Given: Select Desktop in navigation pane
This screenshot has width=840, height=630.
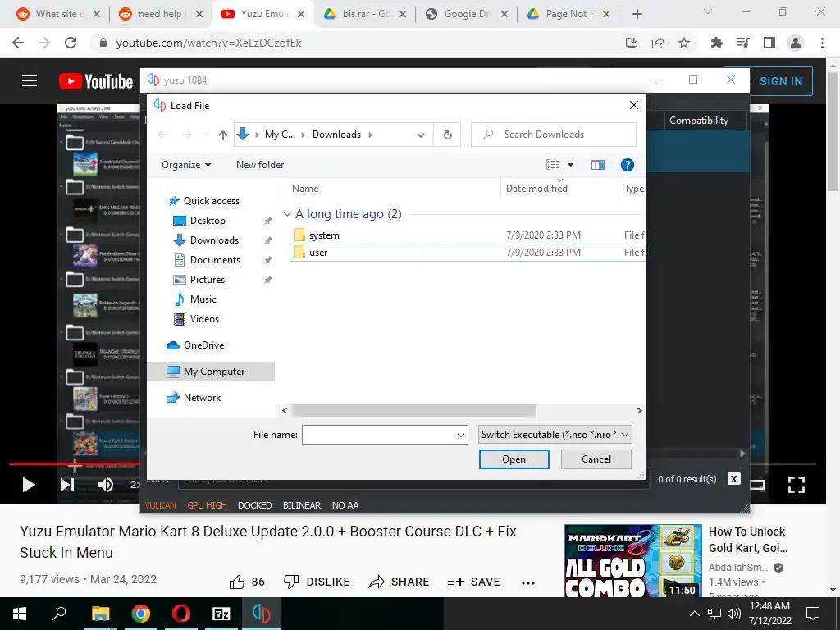Looking at the screenshot, I should (x=208, y=221).
